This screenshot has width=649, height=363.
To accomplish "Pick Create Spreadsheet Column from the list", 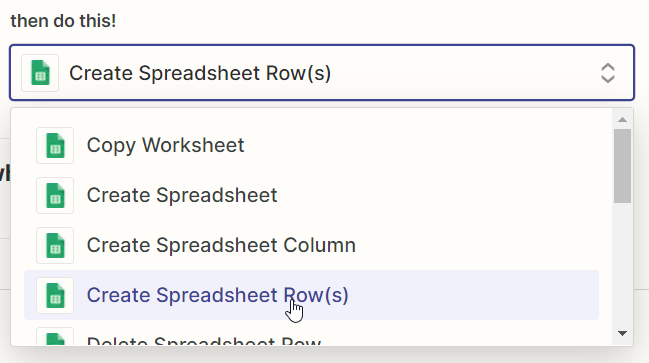I will pyautogui.click(x=311, y=245).
